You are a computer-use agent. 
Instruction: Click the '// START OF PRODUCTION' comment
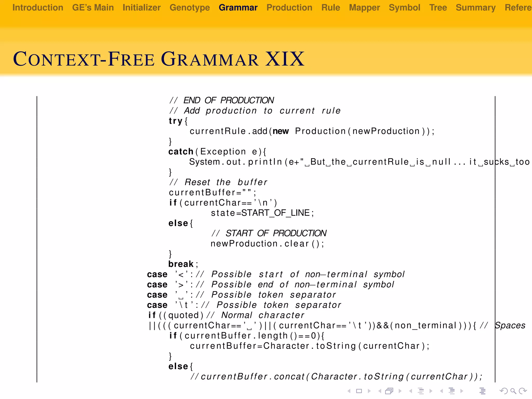coord(269,233)
